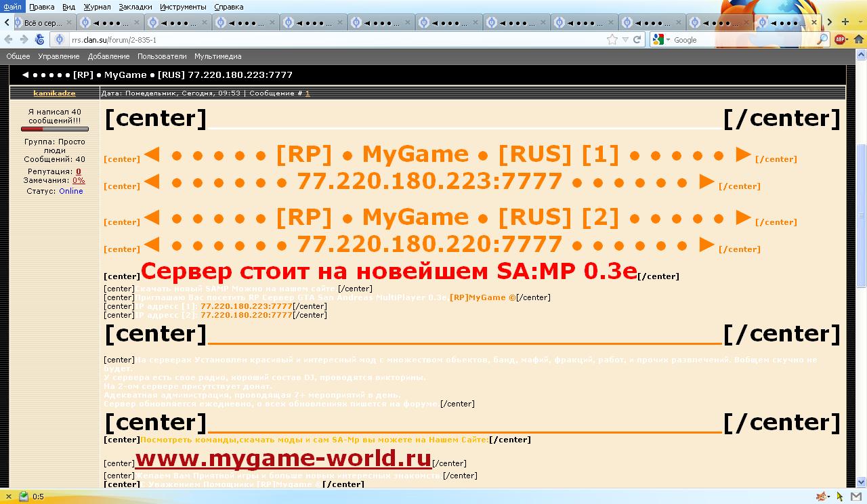
Task: Open the Общее admin bar menu
Action: pyautogui.click(x=18, y=56)
